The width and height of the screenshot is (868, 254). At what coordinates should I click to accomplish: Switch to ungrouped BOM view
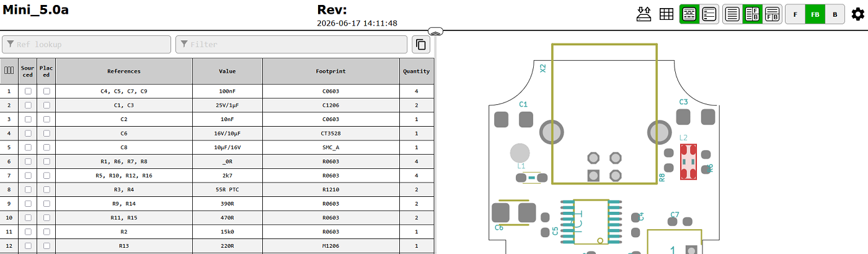tap(709, 14)
